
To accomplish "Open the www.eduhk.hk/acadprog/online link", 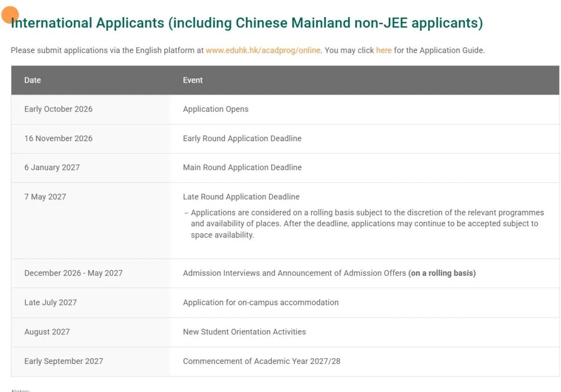I will [x=263, y=50].
